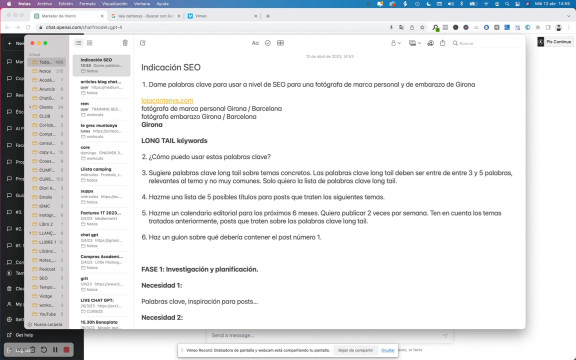Open the Aa text format options
Viewport: 576px width, 360px height.
click(x=255, y=43)
